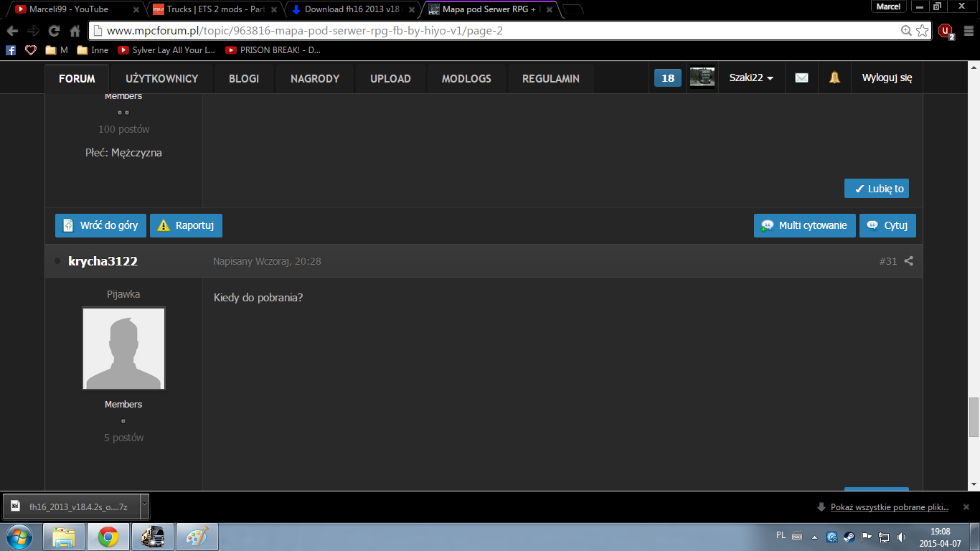Report the post with Raportuj button
Screen dimensions: 980x551
click(186, 225)
